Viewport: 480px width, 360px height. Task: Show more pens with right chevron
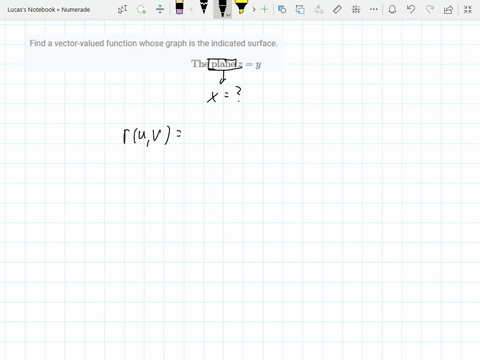(x=254, y=9)
